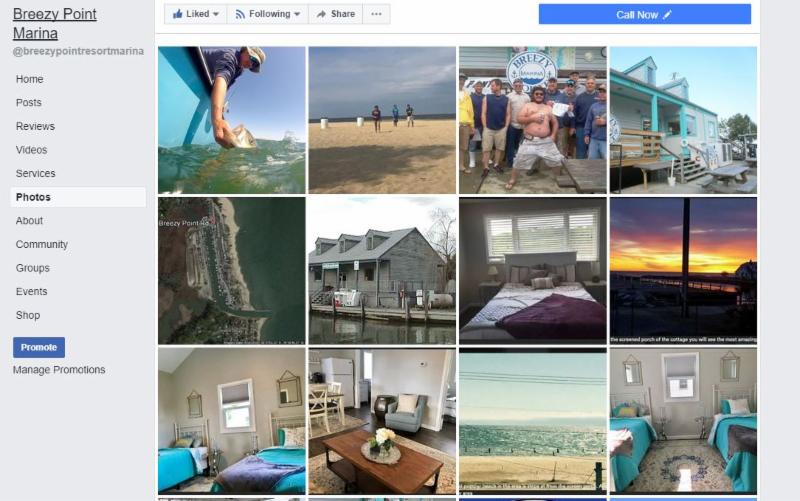800x501 pixels.
Task: View the photo of man releasing fish
Action: [x=232, y=120]
